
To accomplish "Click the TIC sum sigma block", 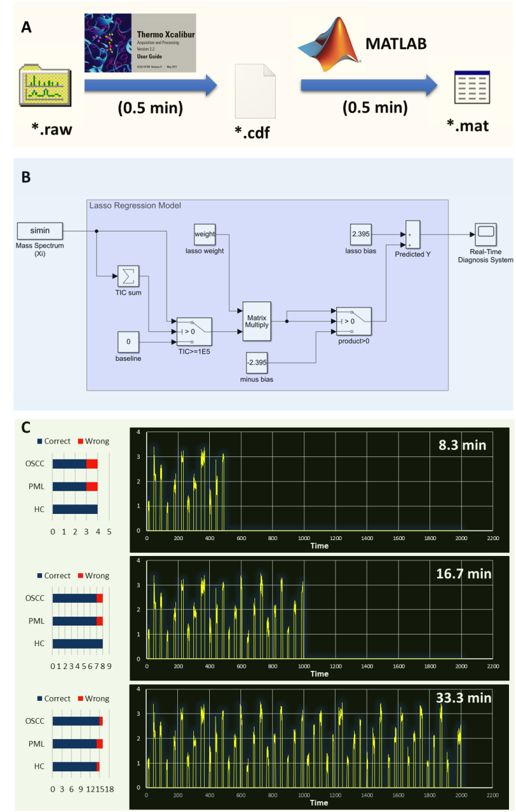I will [128, 276].
